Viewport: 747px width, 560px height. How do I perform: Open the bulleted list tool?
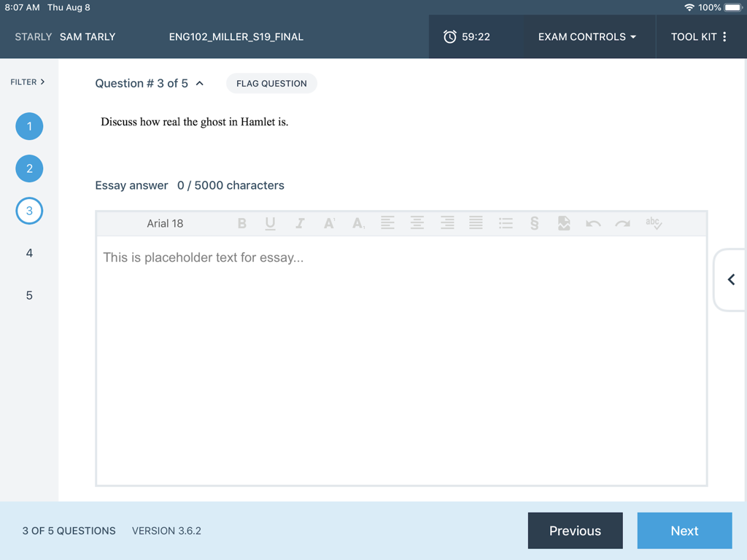[x=506, y=223]
